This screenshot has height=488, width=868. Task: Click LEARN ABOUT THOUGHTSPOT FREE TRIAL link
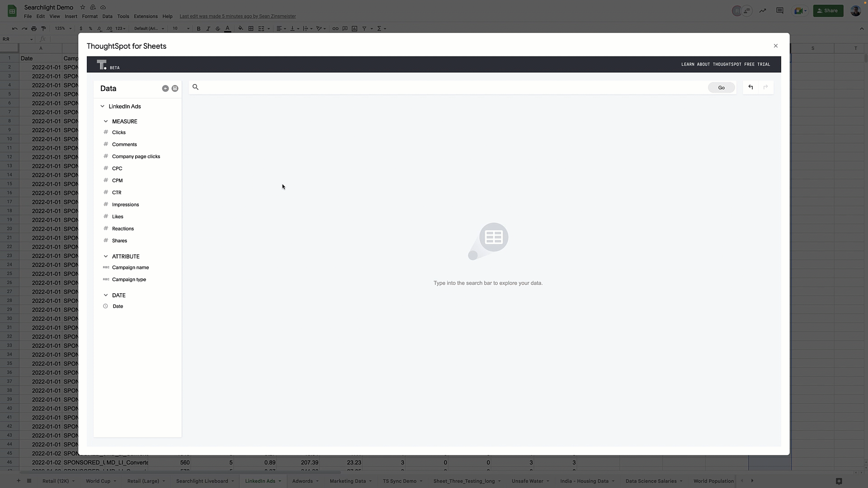[726, 64]
